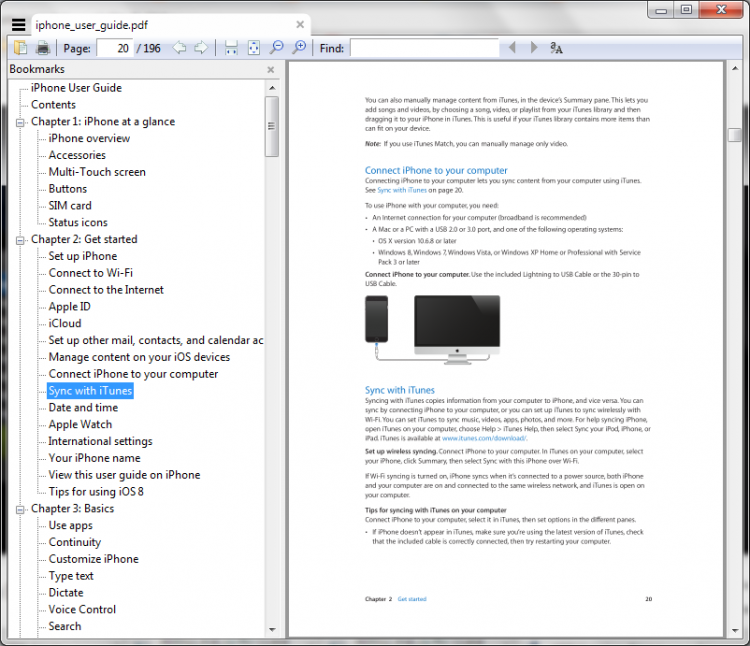Click the Zoom Out magnifier icon
The image size is (750, 646).
click(276, 47)
